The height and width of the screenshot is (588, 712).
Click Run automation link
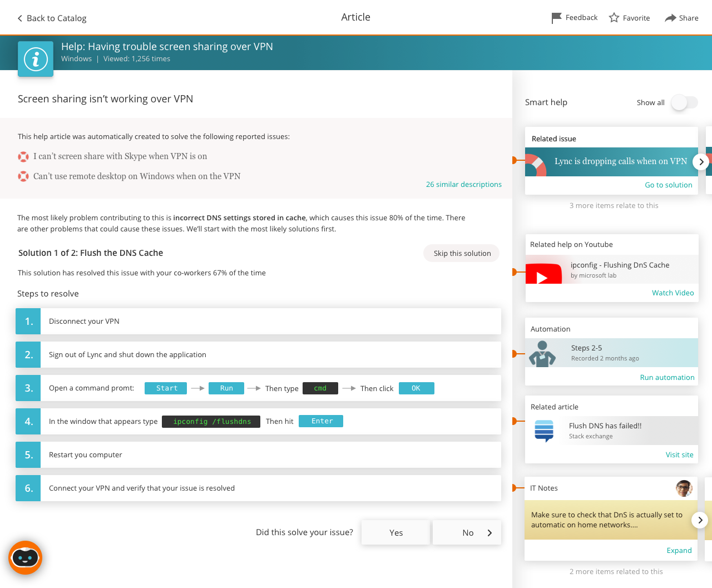point(667,378)
